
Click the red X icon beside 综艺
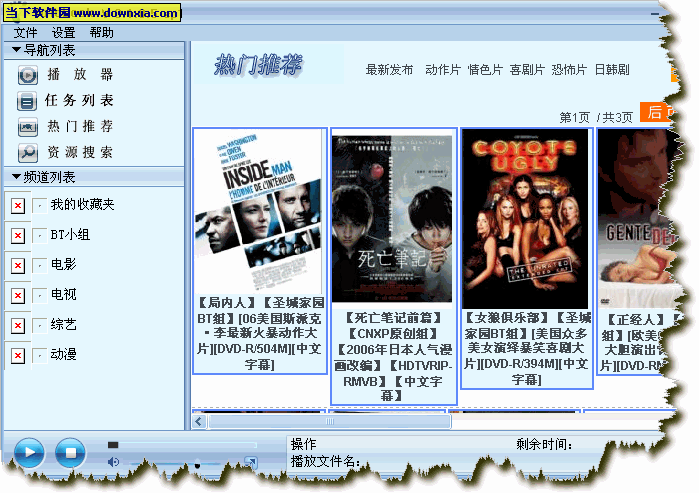18,325
